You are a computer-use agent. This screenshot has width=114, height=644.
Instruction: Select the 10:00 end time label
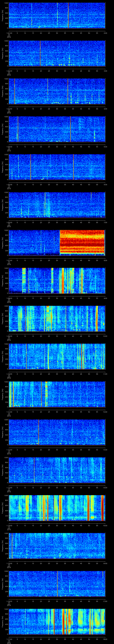(105, 336)
